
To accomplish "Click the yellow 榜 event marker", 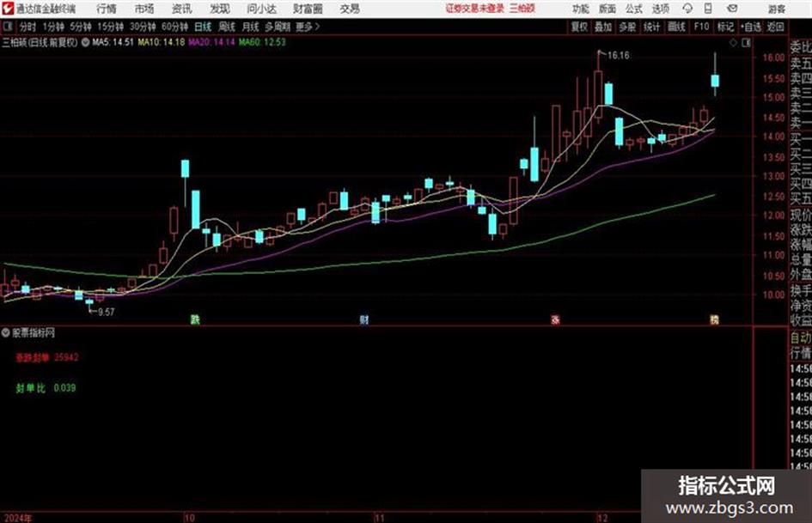I will click(714, 319).
